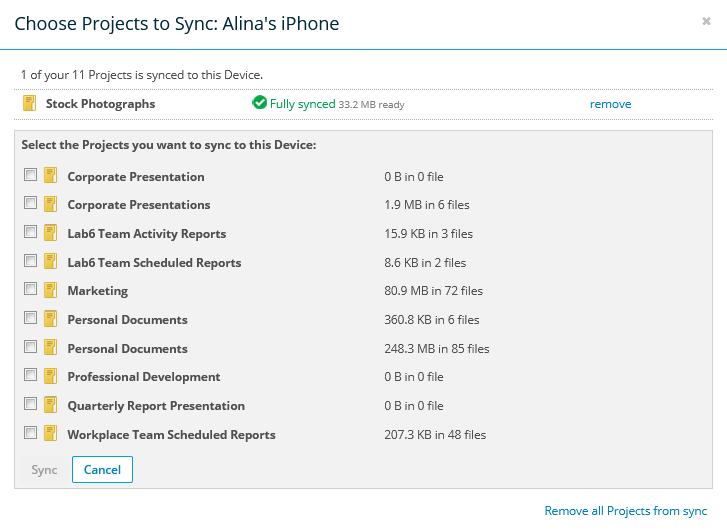Click the Professional Development project name
Viewport: 727px width, 532px height.
[x=144, y=377]
